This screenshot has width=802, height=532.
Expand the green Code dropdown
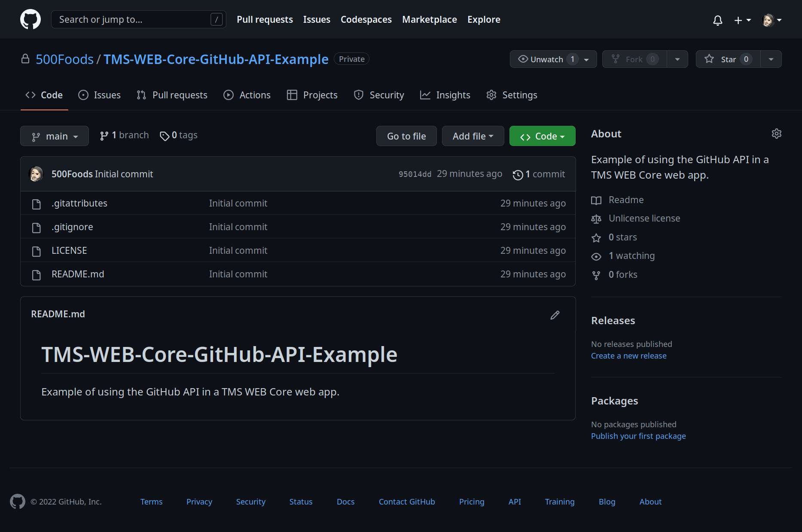(542, 136)
